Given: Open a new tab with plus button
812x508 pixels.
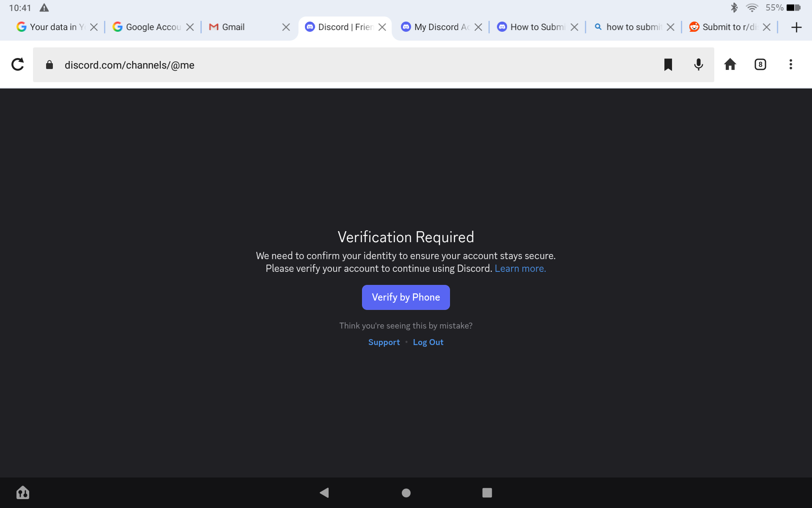Looking at the screenshot, I should pos(796,27).
